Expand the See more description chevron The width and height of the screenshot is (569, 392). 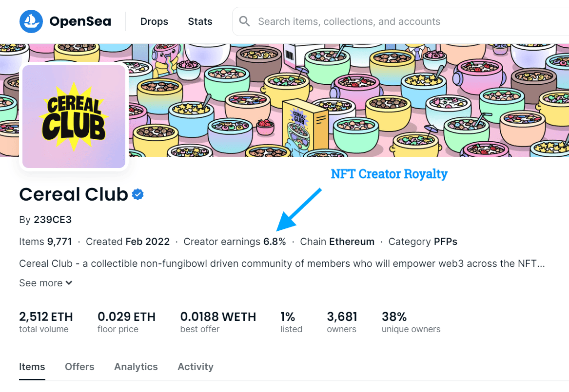[69, 283]
